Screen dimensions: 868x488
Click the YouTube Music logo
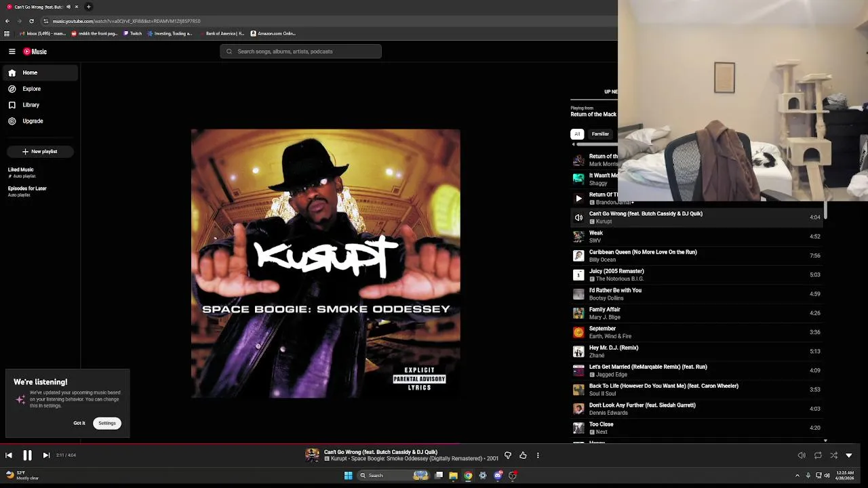(35, 52)
